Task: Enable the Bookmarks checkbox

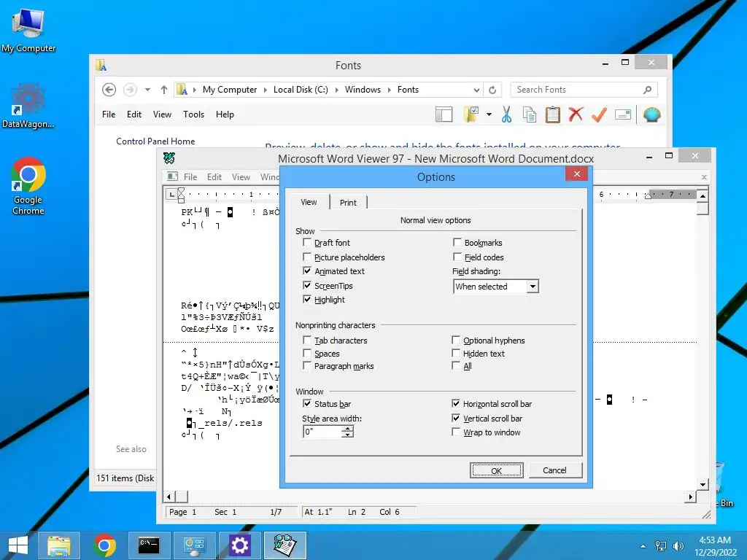Action: point(457,242)
